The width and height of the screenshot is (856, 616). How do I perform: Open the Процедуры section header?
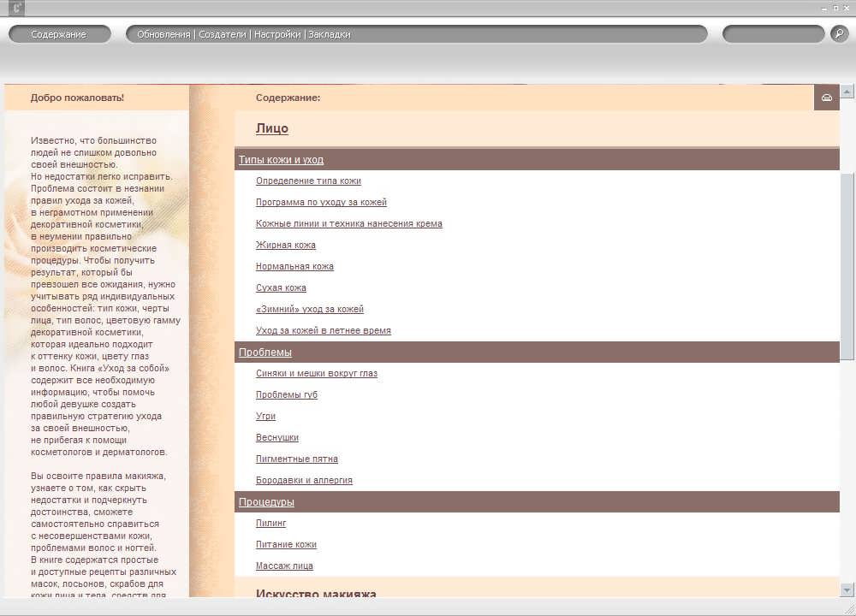click(266, 502)
